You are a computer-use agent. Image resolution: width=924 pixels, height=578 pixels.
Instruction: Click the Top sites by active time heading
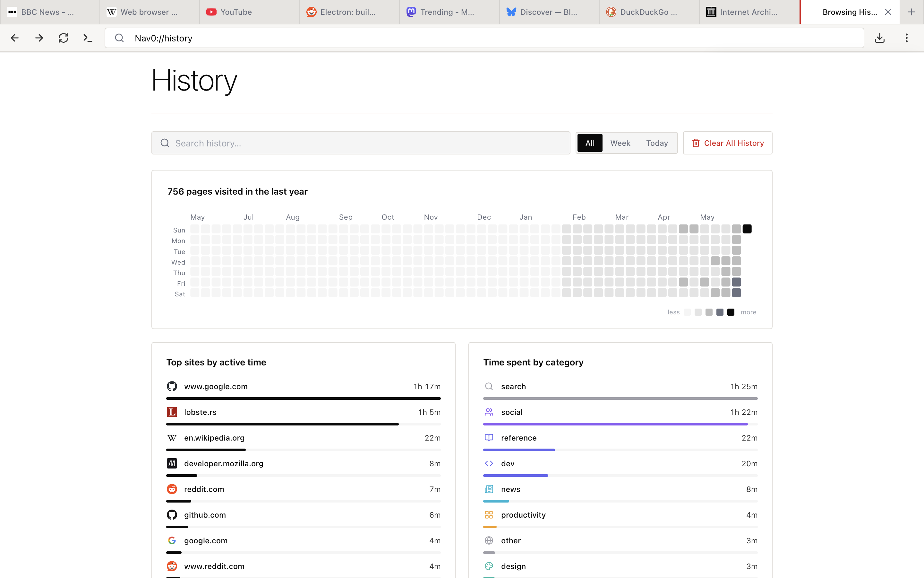coord(216,362)
